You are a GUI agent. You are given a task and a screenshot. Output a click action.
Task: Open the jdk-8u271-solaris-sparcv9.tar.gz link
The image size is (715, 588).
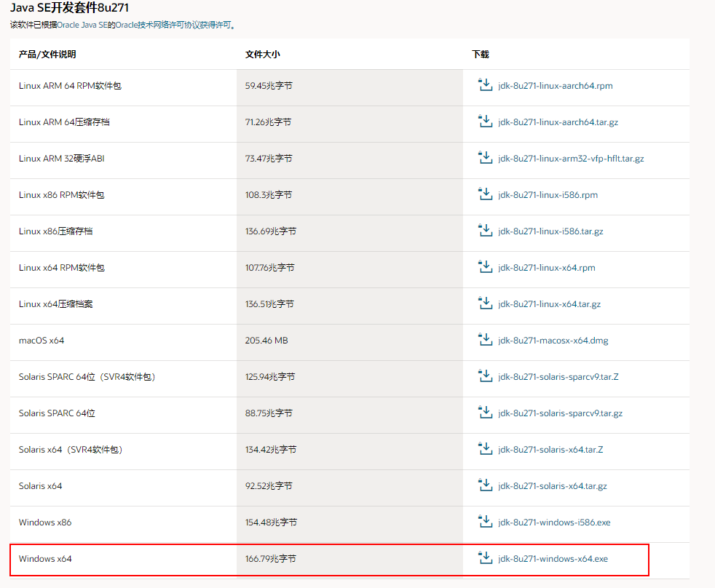pos(561,413)
